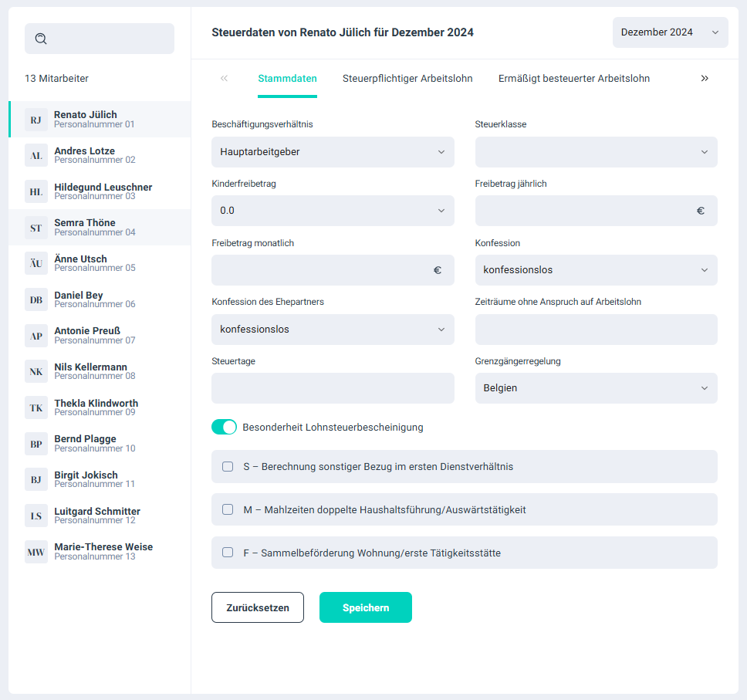Click the Euro icon in Freibetrag jährlich

(701, 211)
